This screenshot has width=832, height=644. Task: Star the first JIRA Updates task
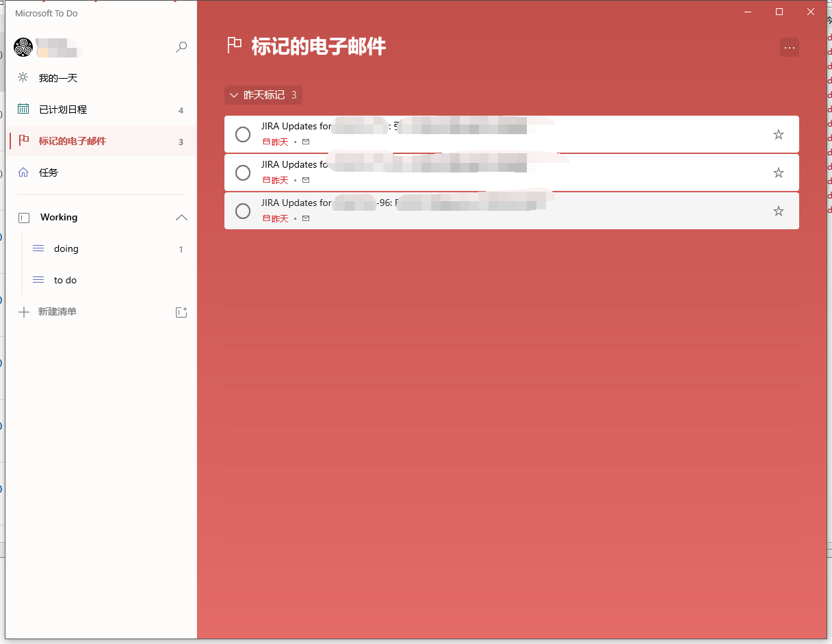click(779, 134)
